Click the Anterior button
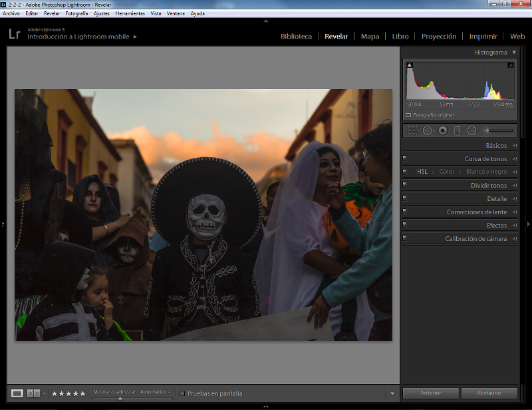This screenshot has height=410, width=532. coord(430,393)
